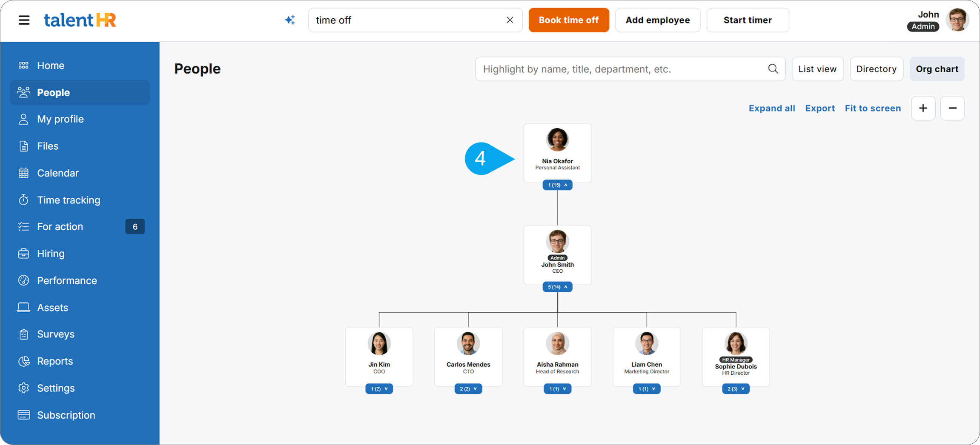Open the Directory tab
Image resolution: width=980 pixels, height=445 pixels.
876,68
